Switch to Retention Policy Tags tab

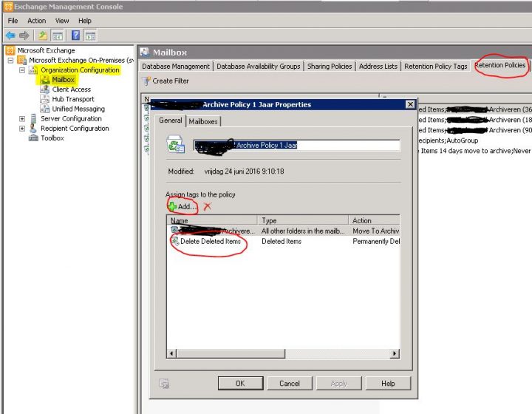click(436, 67)
